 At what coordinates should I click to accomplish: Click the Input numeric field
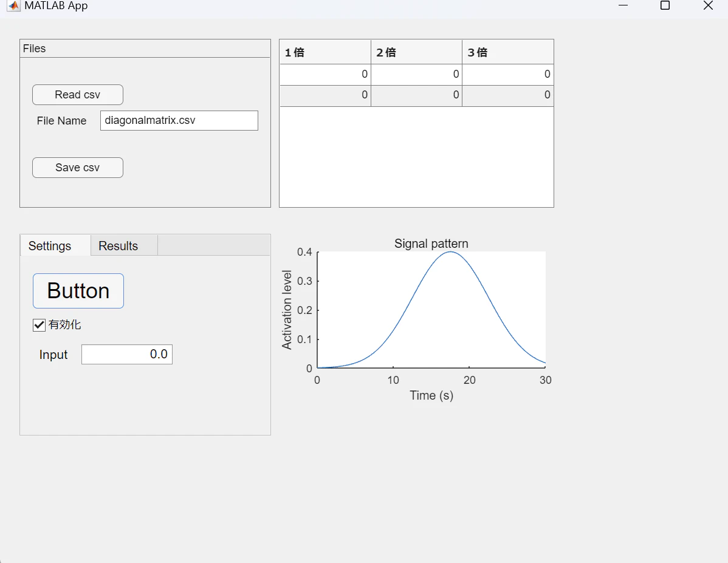(x=127, y=355)
